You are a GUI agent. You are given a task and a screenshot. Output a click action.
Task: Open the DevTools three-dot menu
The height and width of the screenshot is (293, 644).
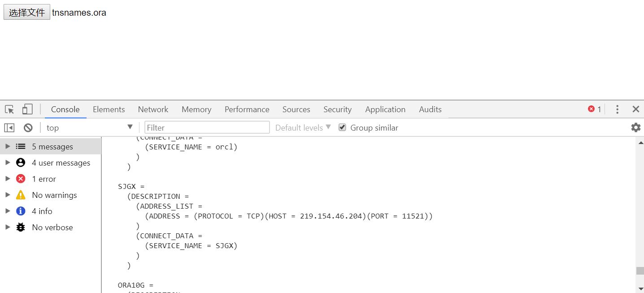[x=617, y=109]
